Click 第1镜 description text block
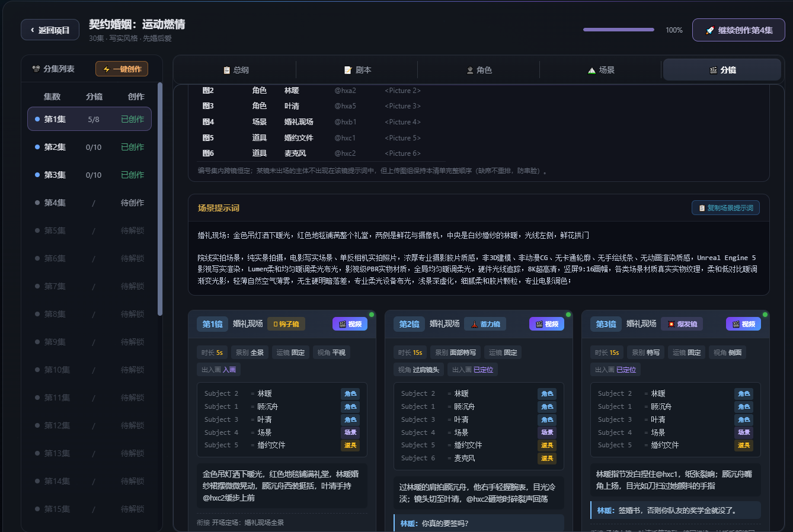 point(282,486)
